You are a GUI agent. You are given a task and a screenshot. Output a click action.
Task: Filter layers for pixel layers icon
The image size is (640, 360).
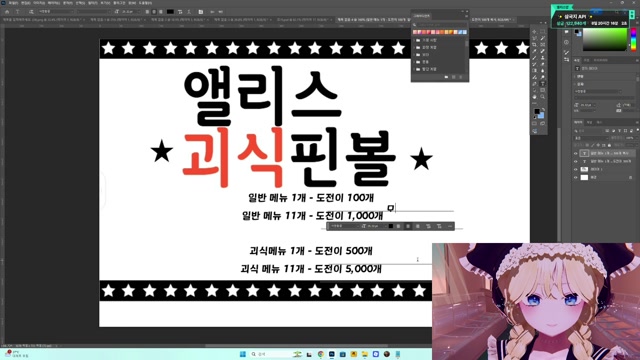click(x=607, y=131)
